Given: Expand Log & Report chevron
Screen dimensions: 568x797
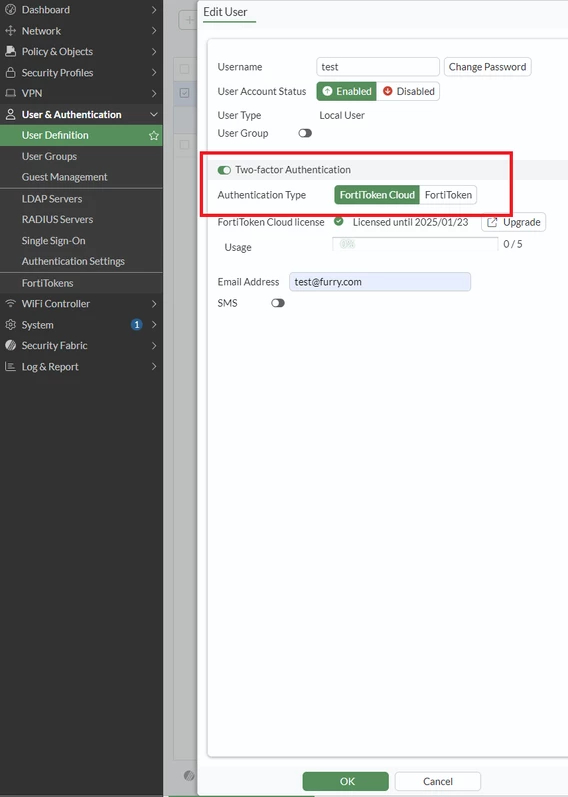Looking at the screenshot, I should coord(154,366).
